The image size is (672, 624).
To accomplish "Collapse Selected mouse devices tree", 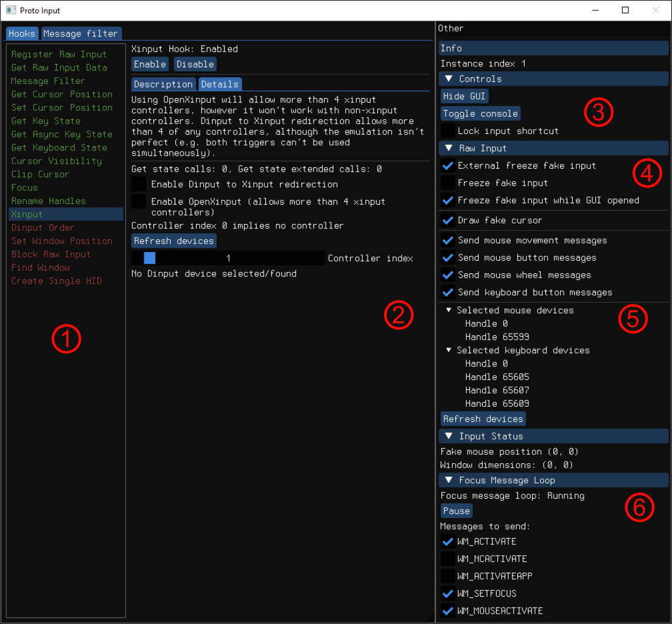I will pos(449,310).
